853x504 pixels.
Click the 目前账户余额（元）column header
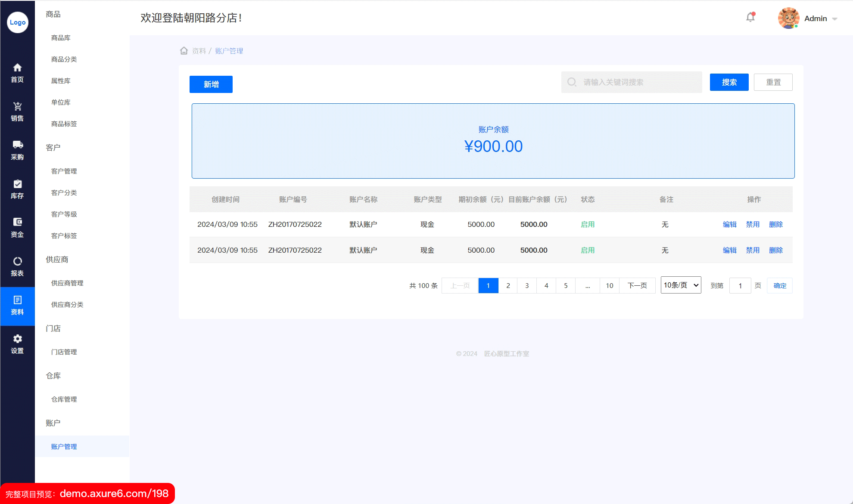[x=538, y=199]
